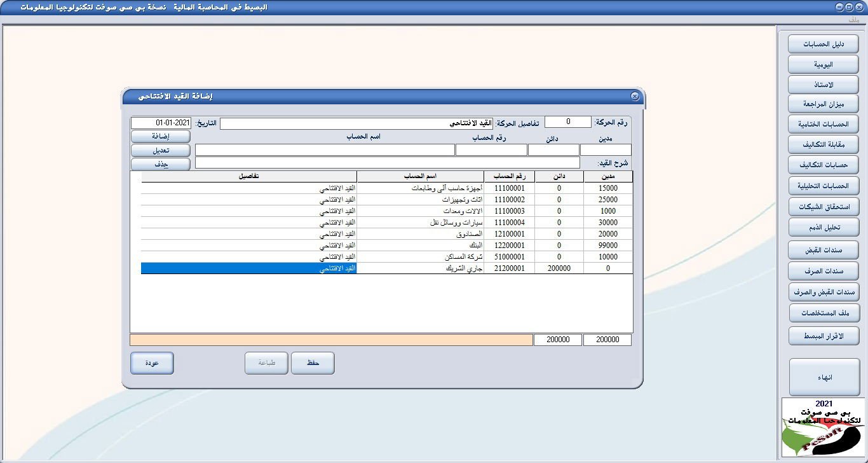The width and height of the screenshot is (868, 463).
Task: Click ميزان المراجعة sidebar button
Action: (x=824, y=104)
